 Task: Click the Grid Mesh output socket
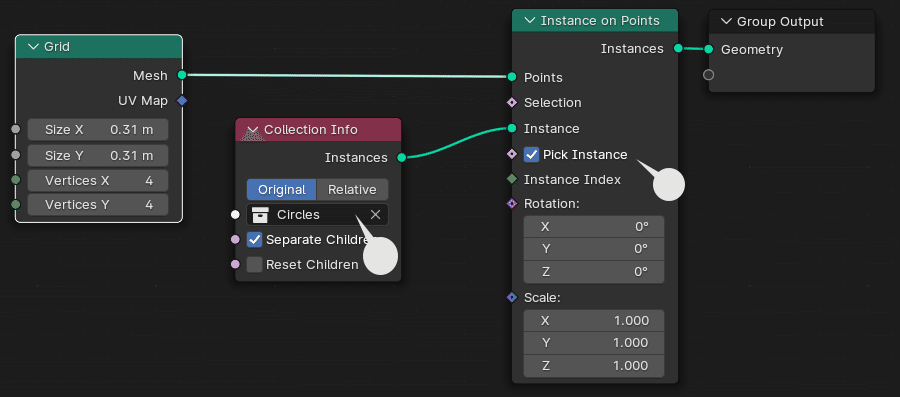[x=182, y=75]
